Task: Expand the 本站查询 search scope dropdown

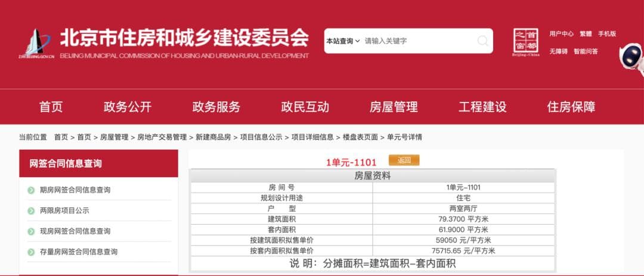Action: (x=343, y=41)
